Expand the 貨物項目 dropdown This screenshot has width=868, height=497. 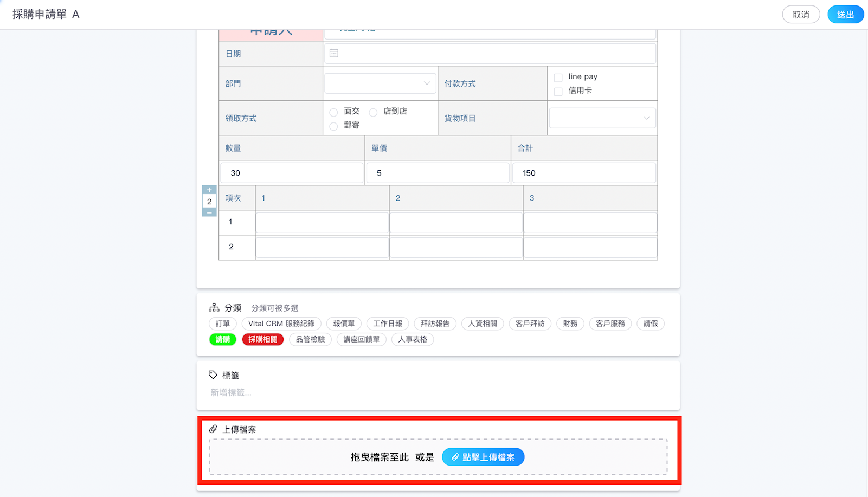pos(602,118)
